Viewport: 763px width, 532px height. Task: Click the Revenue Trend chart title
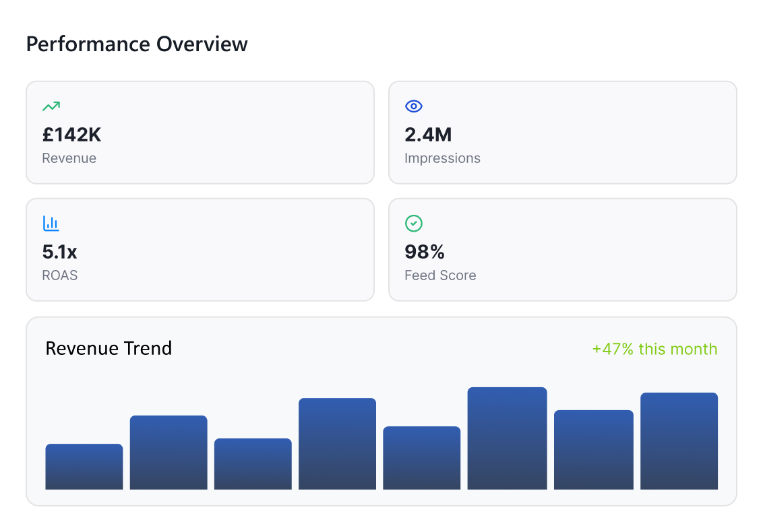(x=109, y=349)
